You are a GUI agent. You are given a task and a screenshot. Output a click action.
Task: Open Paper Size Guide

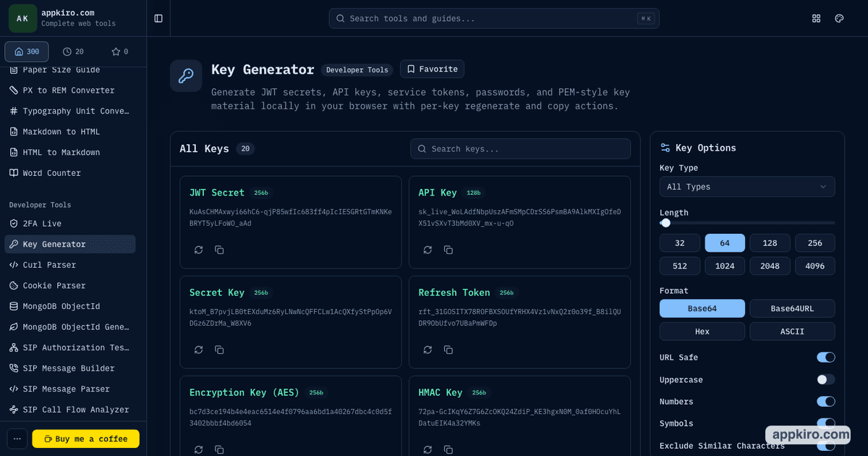(x=70, y=69)
